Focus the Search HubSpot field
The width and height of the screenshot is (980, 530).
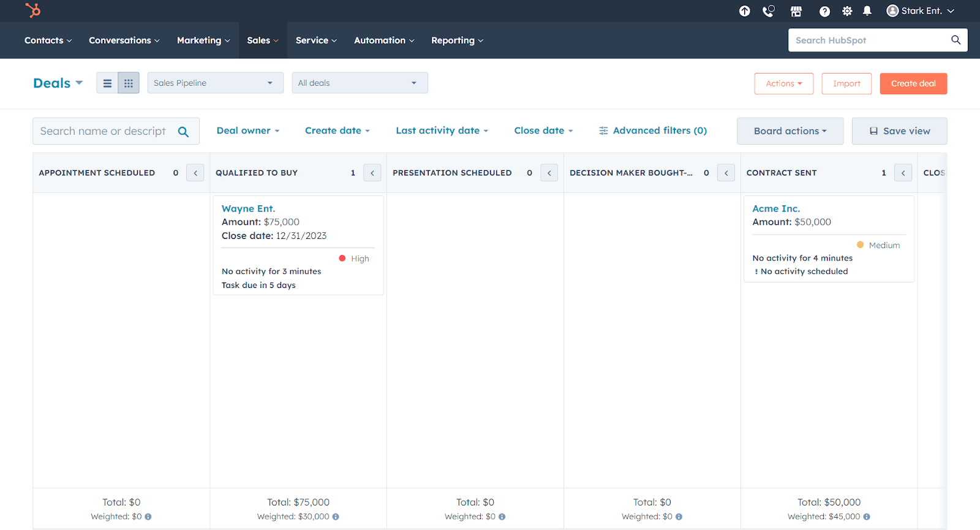[x=869, y=40]
